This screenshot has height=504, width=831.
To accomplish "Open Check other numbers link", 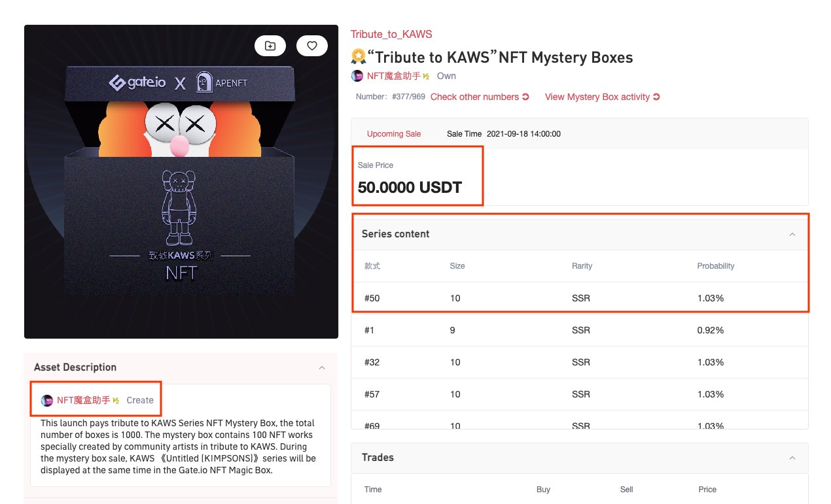I will 474,97.
